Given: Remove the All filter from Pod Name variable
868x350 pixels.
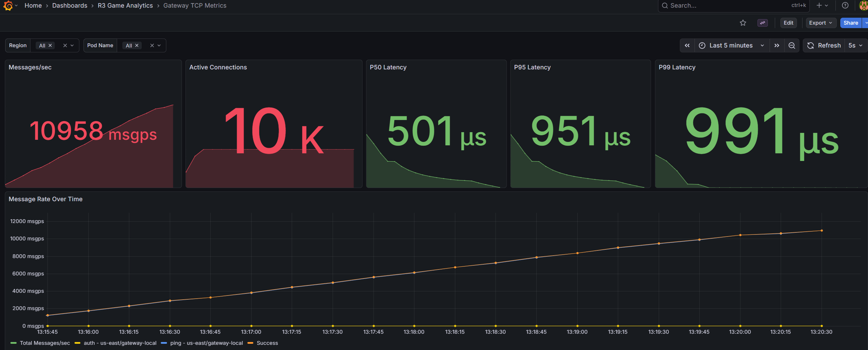Looking at the screenshot, I should point(137,45).
